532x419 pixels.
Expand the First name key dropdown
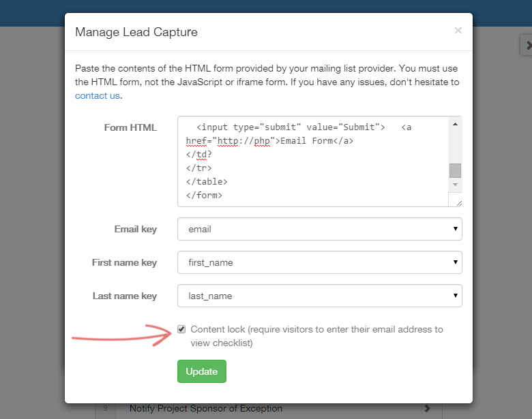point(319,262)
